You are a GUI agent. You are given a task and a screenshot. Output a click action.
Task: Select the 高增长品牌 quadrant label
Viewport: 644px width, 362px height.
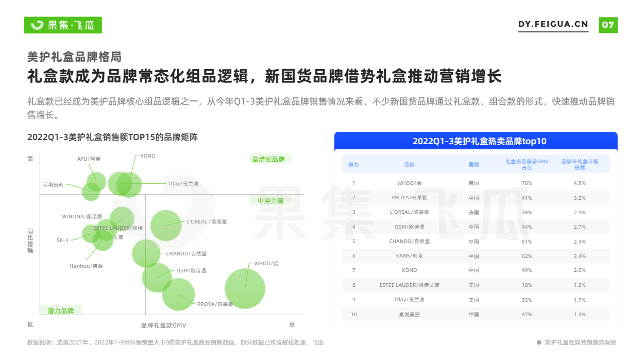click(269, 159)
